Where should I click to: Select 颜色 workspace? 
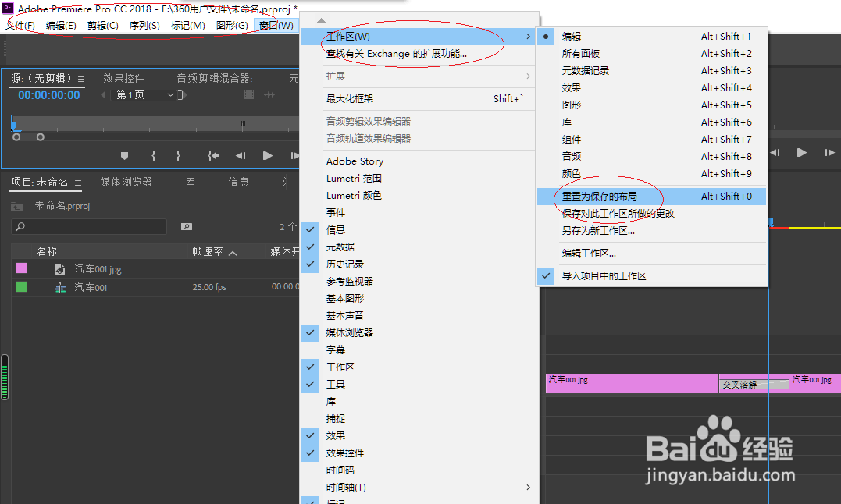point(652,173)
